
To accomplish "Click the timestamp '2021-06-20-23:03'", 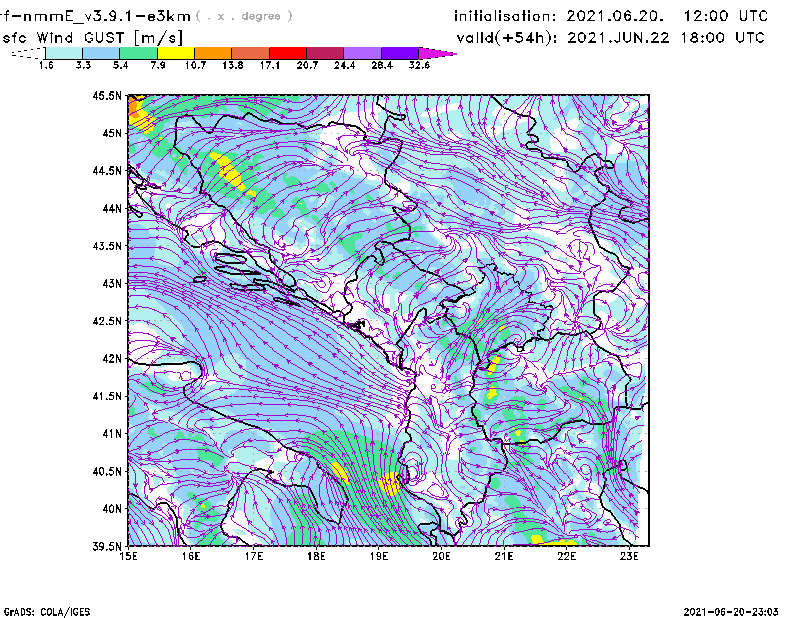I will point(731,612).
